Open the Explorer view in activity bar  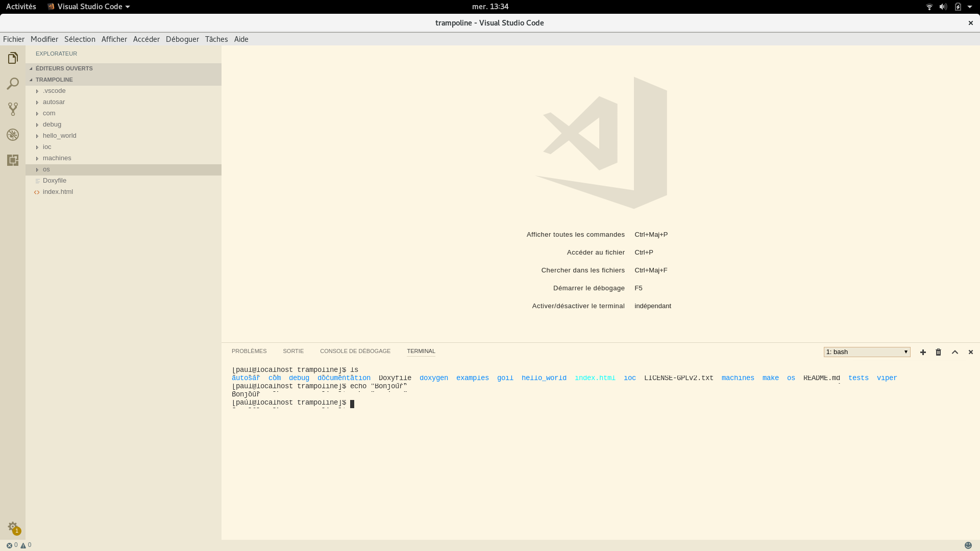(13, 58)
